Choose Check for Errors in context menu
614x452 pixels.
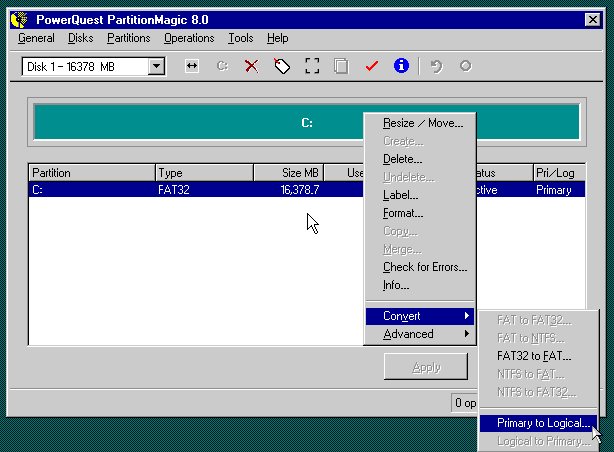click(x=424, y=267)
